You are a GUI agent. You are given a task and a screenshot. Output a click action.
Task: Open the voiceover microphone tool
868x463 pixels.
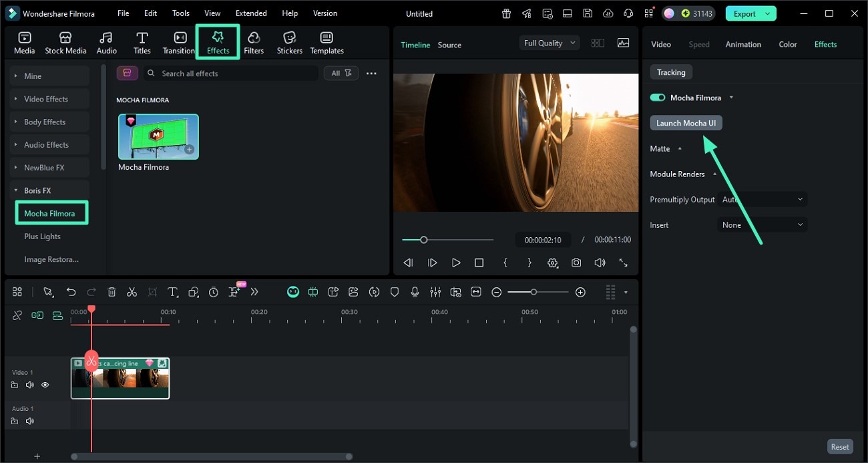point(415,292)
